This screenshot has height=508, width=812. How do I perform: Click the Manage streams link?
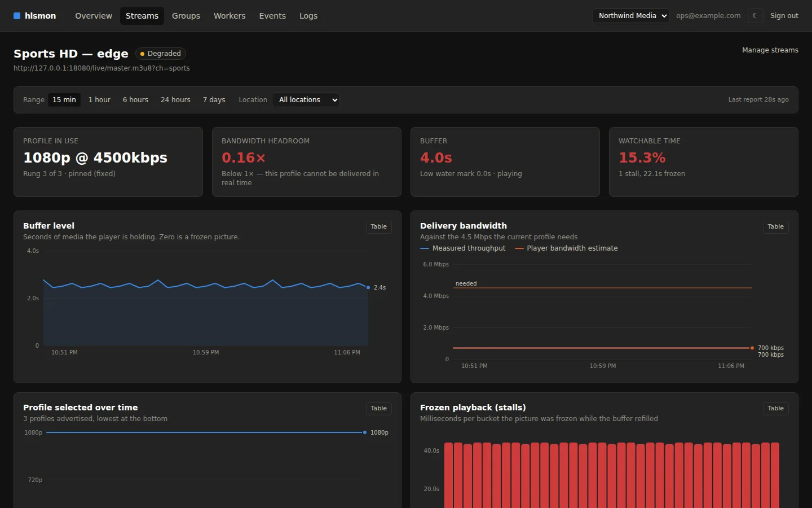(x=770, y=50)
